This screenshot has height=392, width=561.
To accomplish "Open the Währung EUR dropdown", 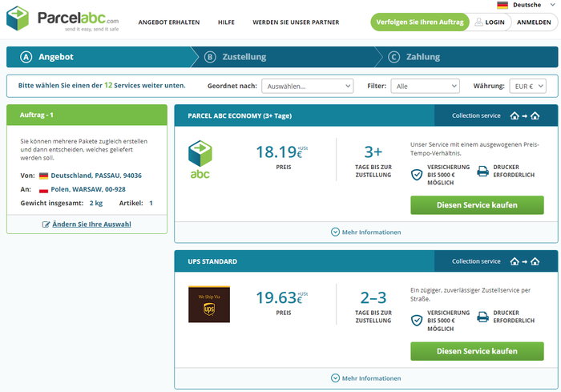I will pos(527,87).
